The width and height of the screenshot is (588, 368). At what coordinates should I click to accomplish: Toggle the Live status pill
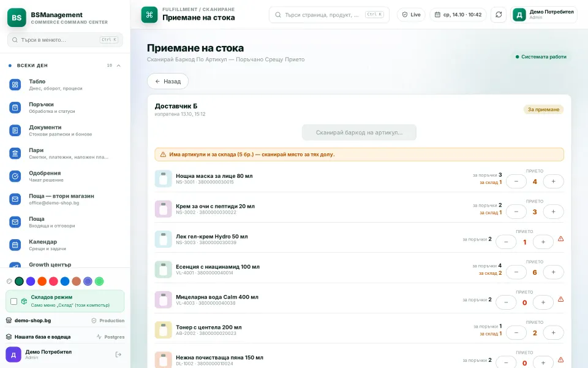(412, 15)
